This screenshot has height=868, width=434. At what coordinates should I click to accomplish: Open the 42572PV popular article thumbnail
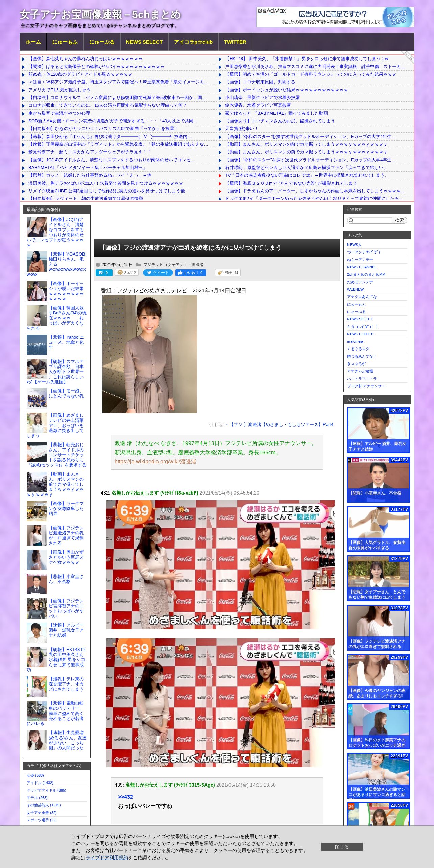coord(379,430)
